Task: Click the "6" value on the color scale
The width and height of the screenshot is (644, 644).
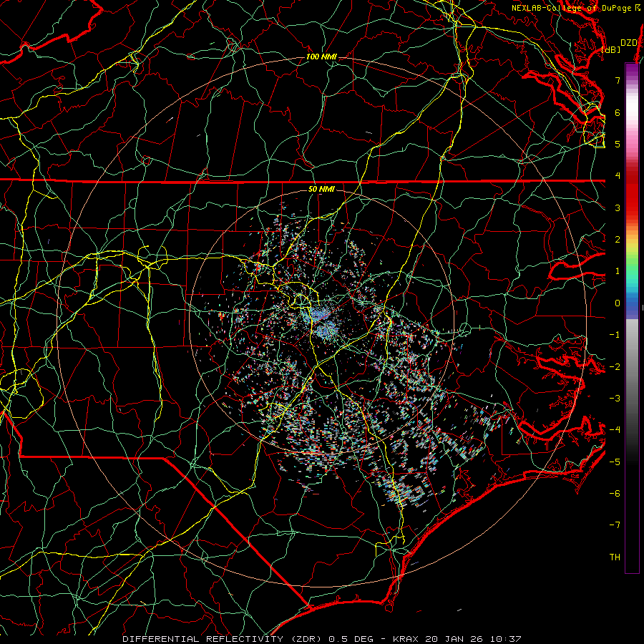Action: (618, 112)
